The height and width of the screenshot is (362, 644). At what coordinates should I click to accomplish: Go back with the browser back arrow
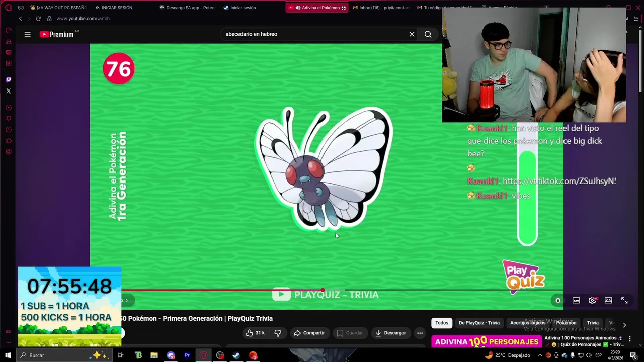tap(20, 19)
